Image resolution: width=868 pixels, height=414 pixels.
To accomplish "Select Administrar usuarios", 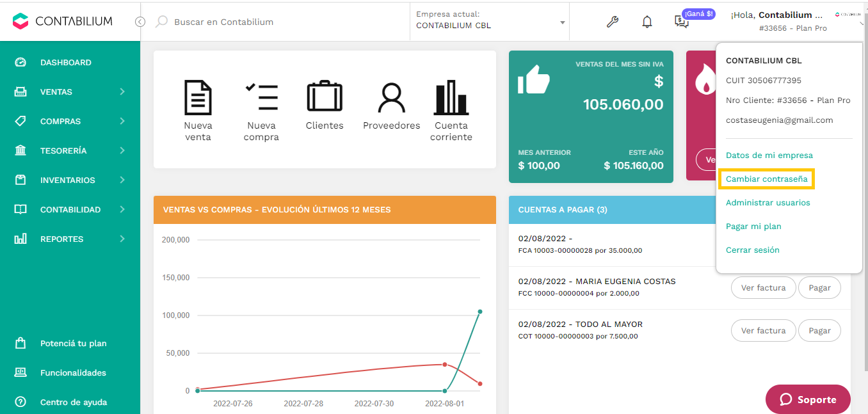I will tap(768, 203).
